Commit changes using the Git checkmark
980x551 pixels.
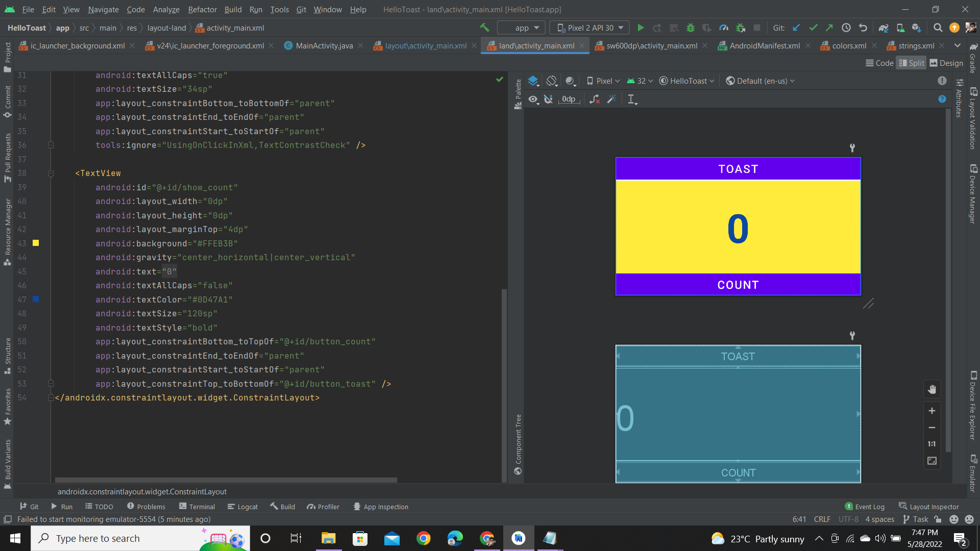(x=813, y=28)
